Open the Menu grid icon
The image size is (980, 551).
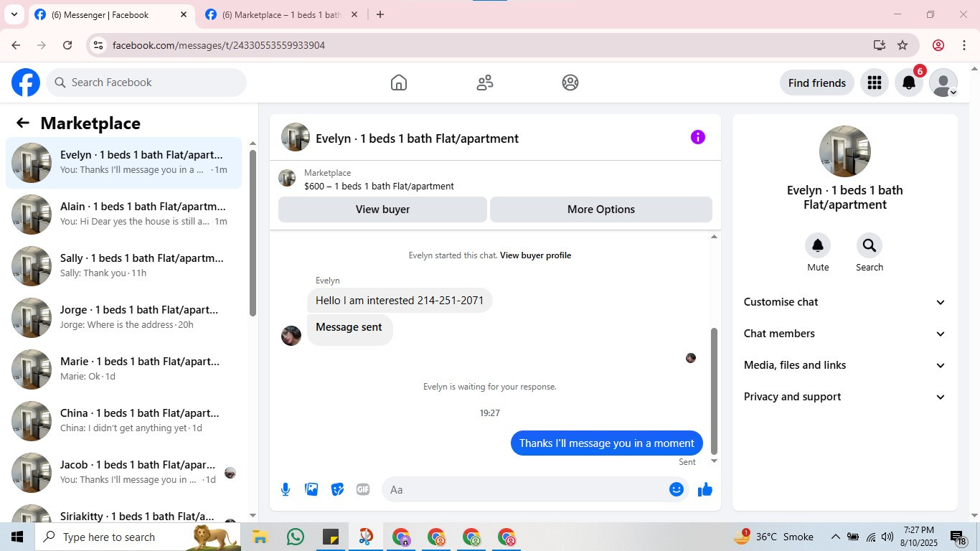[874, 83]
